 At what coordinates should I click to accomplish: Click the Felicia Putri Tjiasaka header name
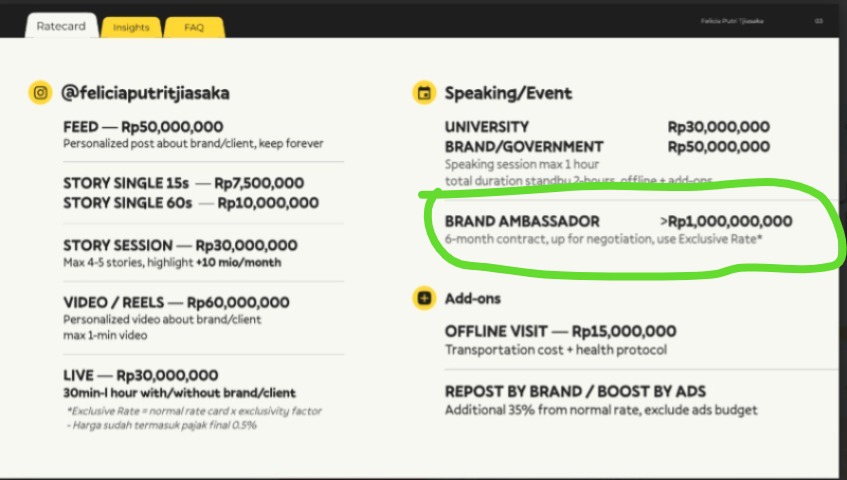point(732,20)
